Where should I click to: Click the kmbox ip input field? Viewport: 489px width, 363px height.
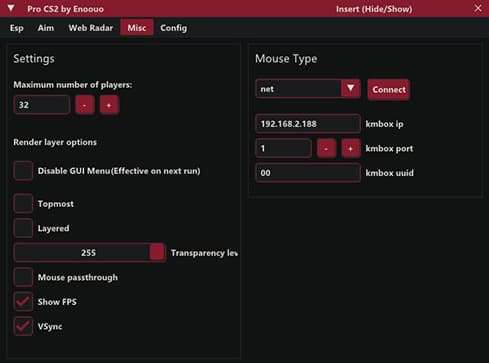click(308, 124)
